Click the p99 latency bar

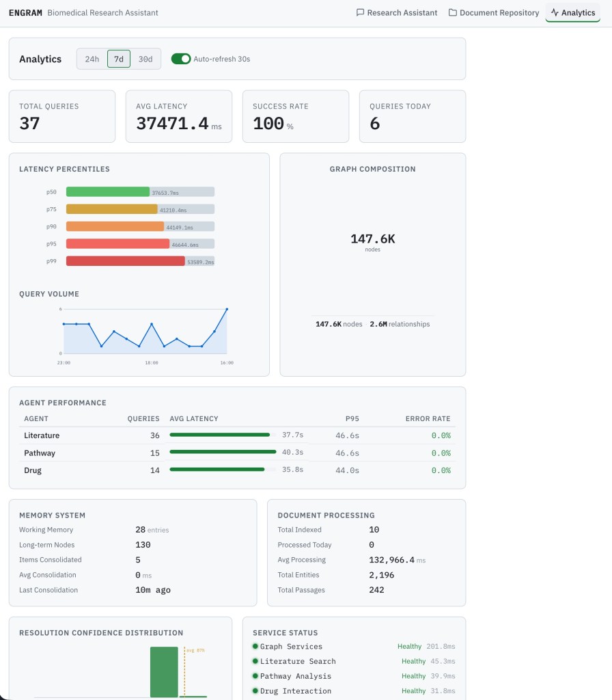[126, 261]
